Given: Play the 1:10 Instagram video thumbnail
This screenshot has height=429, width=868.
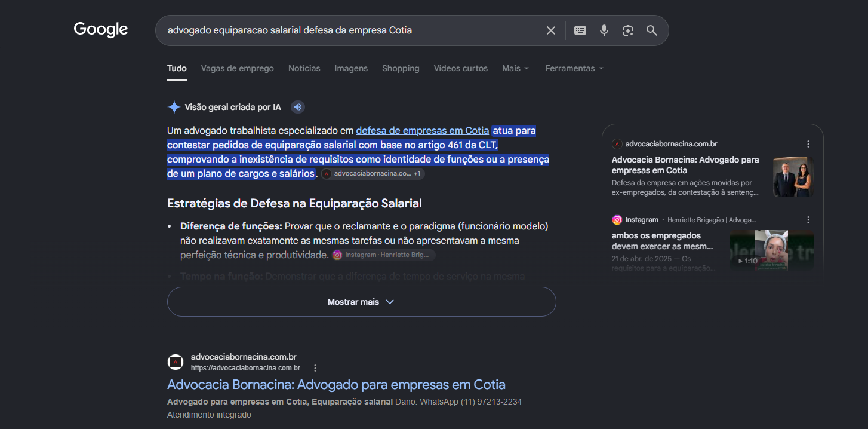Looking at the screenshot, I should point(771,251).
